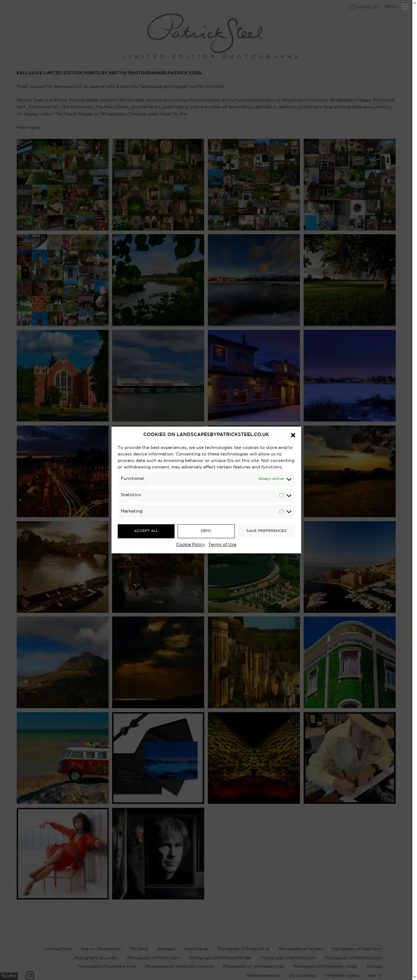Enable the Statistics cookies checkbox
417x980 pixels.
click(x=281, y=495)
